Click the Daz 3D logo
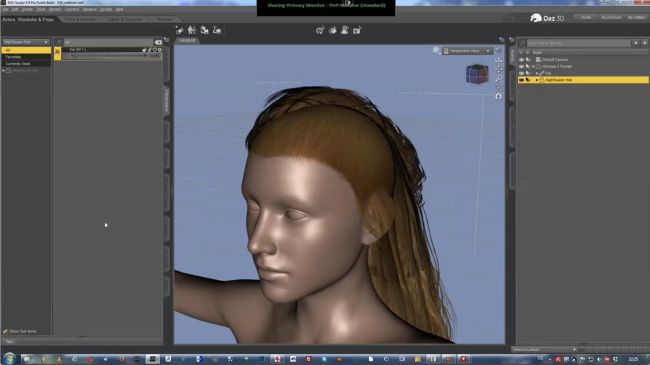Image resolution: width=650 pixels, height=365 pixels. (x=547, y=18)
